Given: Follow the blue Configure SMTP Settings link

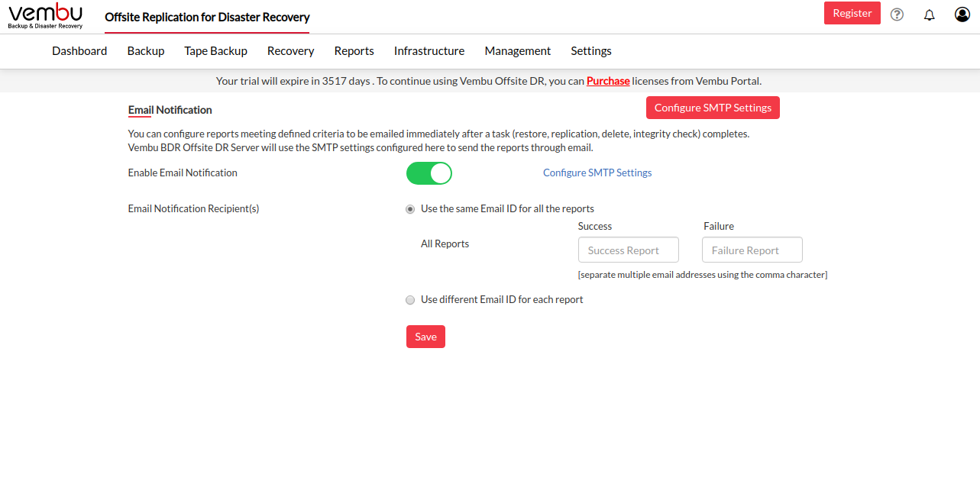Looking at the screenshot, I should [x=597, y=173].
